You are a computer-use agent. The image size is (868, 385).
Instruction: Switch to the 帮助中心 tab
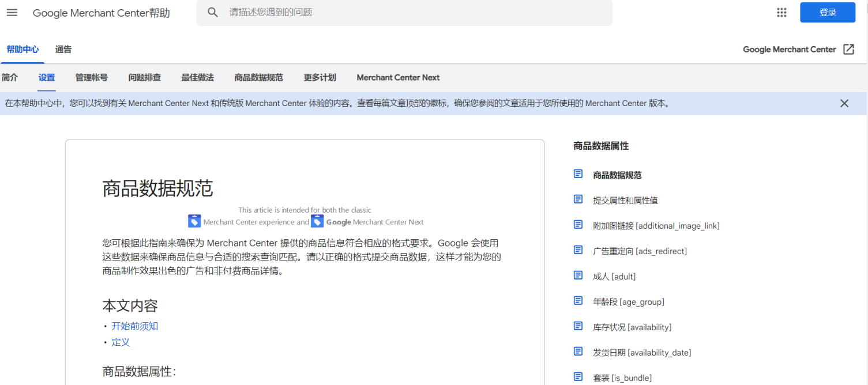(22, 49)
